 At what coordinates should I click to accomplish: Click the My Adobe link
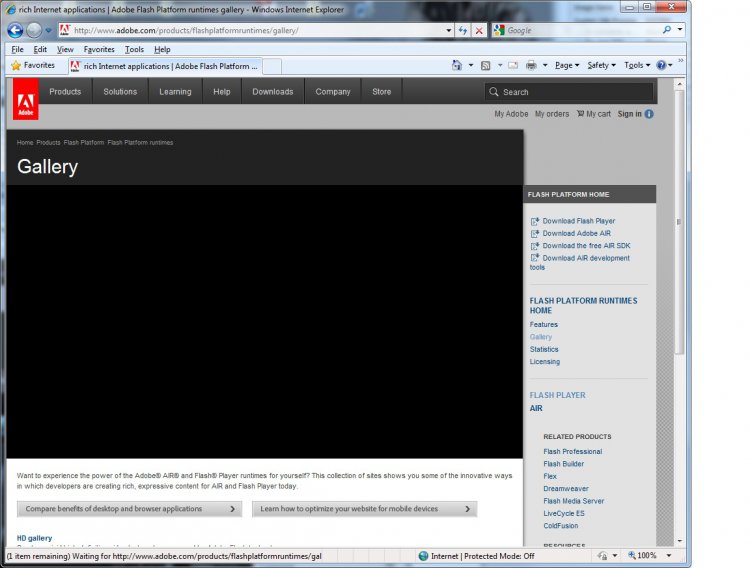point(511,114)
